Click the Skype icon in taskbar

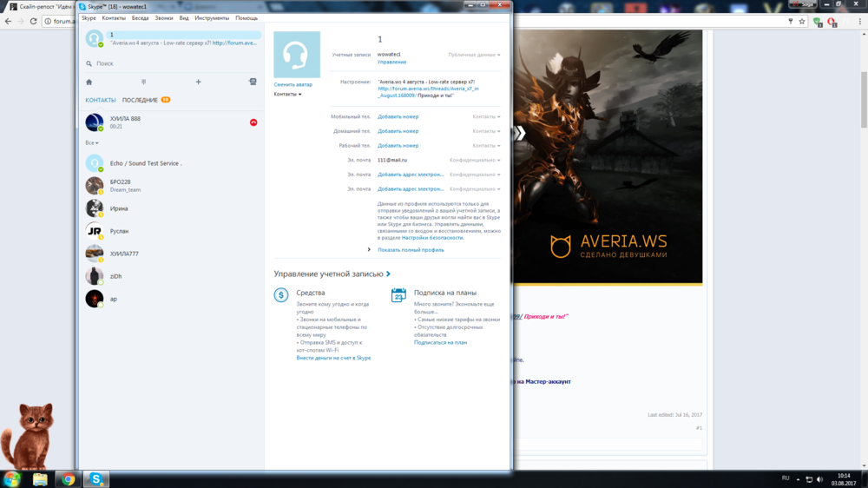pyautogui.click(x=95, y=478)
